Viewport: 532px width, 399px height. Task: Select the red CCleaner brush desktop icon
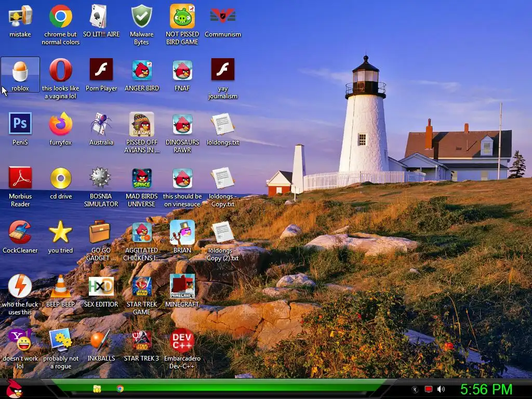(x=20, y=232)
